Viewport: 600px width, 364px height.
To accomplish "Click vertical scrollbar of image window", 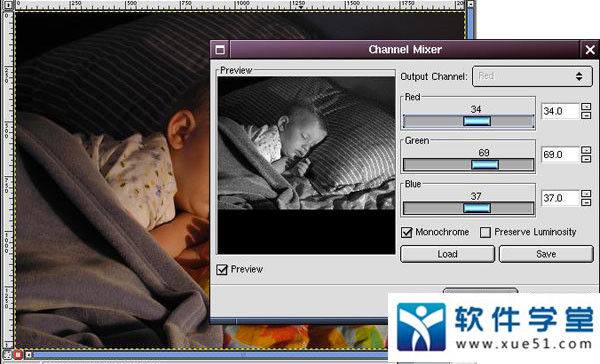I will [471, 23].
